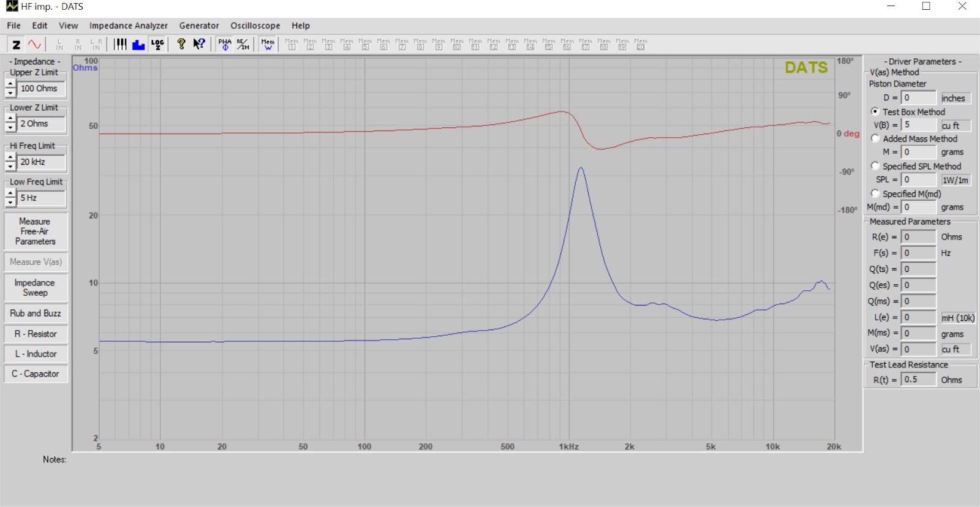
Task: Click the L R IN input icon
Action: point(96,44)
